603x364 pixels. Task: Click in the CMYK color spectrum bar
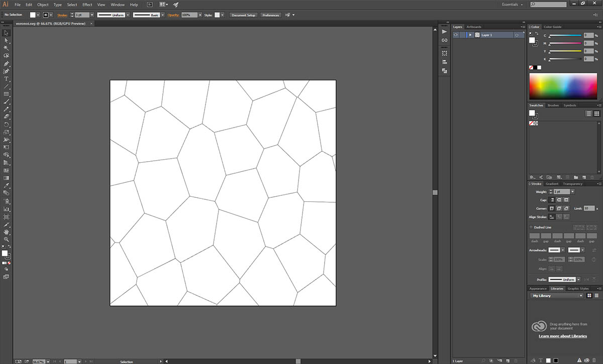[563, 86]
